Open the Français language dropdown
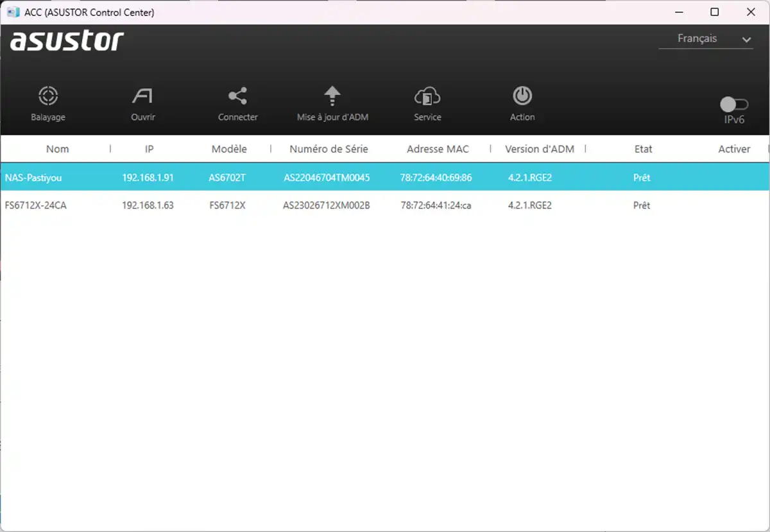 coord(696,39)
